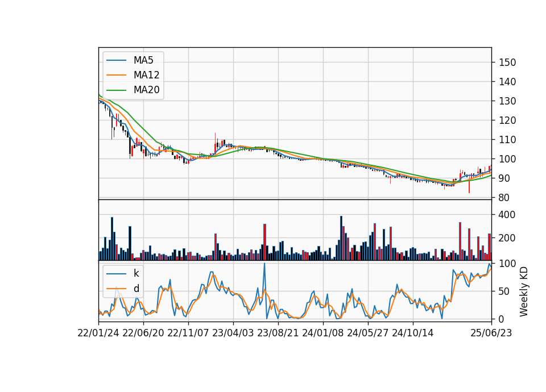The height and width of the screenshot is (392, 546).
Task: Click the 150 price axis label
Action: (x=507, y=62)
